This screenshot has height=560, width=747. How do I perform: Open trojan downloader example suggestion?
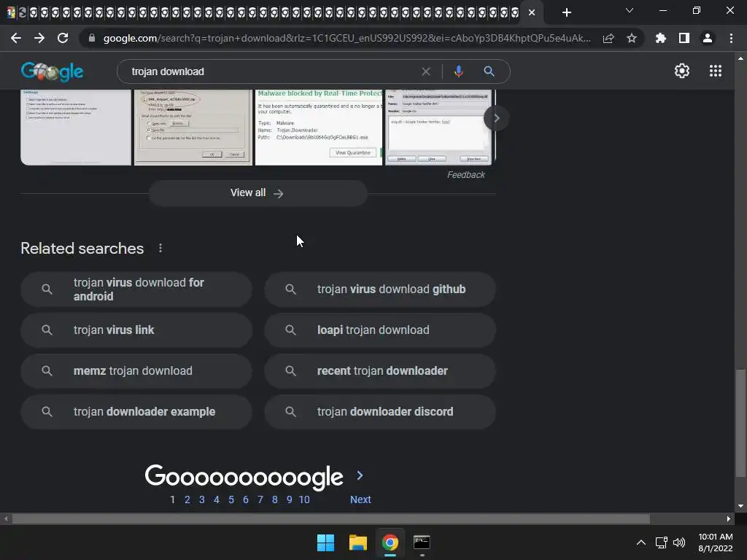click(136, 412)
